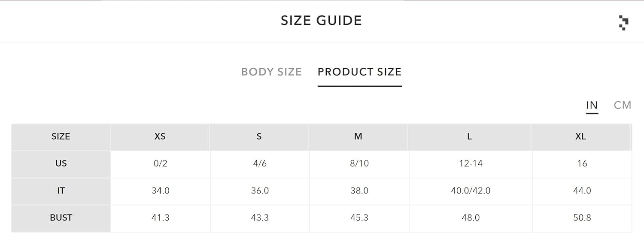The width and height of the screenshot is (644, 233).
Task: Click bust value 50.8 for XL
Action: (x=582, y=218)
